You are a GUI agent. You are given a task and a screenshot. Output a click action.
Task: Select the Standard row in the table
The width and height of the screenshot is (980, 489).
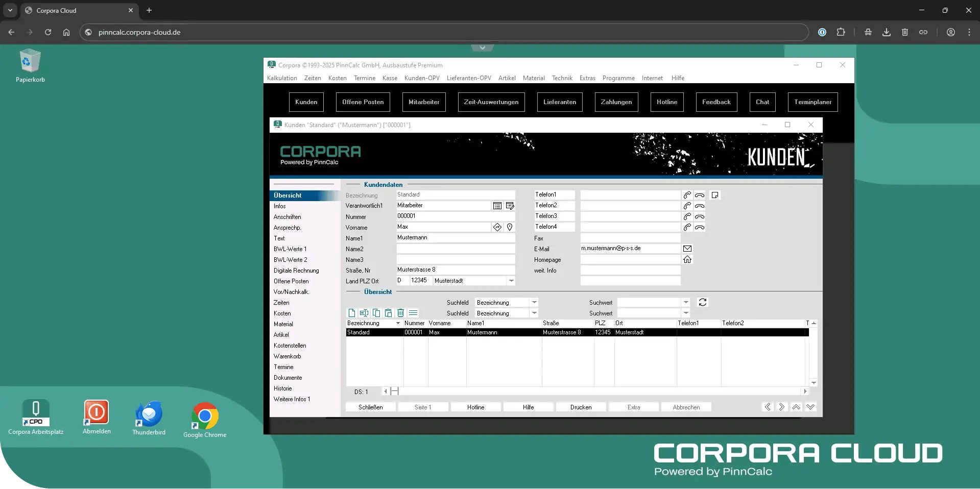577,332
